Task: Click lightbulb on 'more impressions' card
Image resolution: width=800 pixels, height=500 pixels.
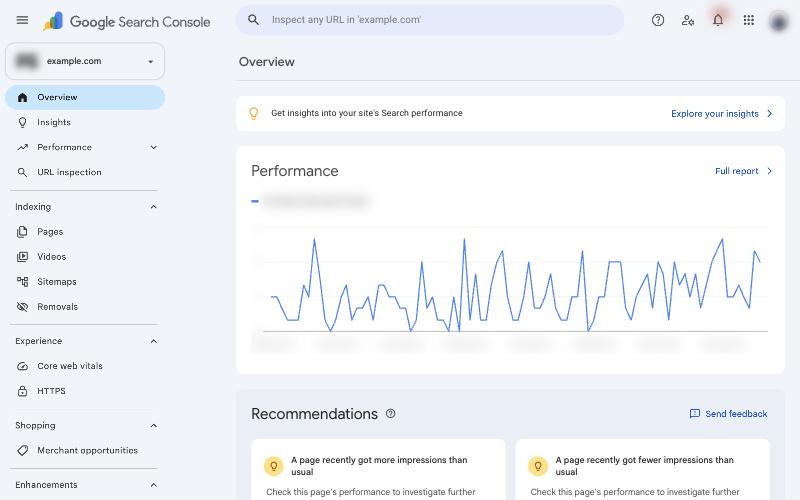Action: (273, 465)
